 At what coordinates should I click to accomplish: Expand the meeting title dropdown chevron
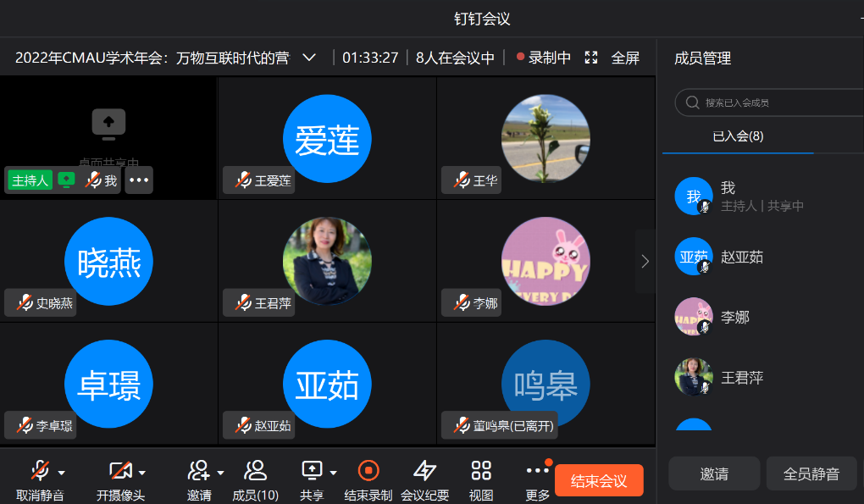click(x=309, y=58)
